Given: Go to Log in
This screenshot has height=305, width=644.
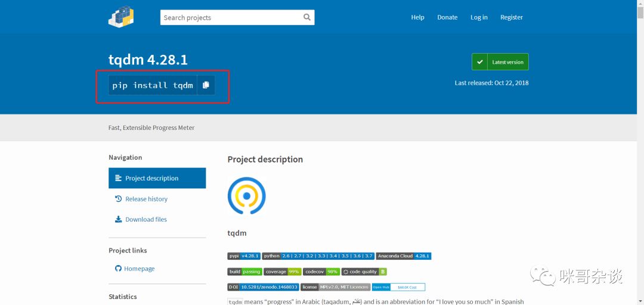Looking at the screenshot, I should coord(479,17).
